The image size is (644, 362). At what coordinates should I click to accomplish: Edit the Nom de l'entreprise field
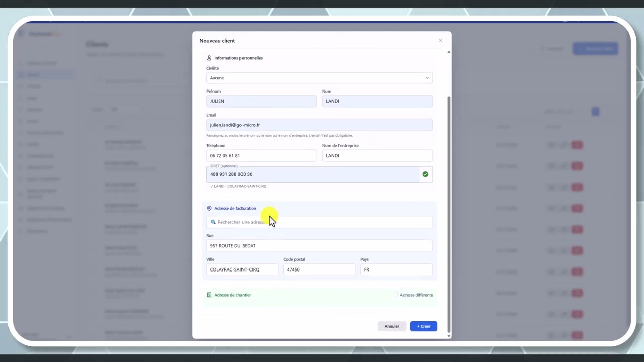pos(377,156)
